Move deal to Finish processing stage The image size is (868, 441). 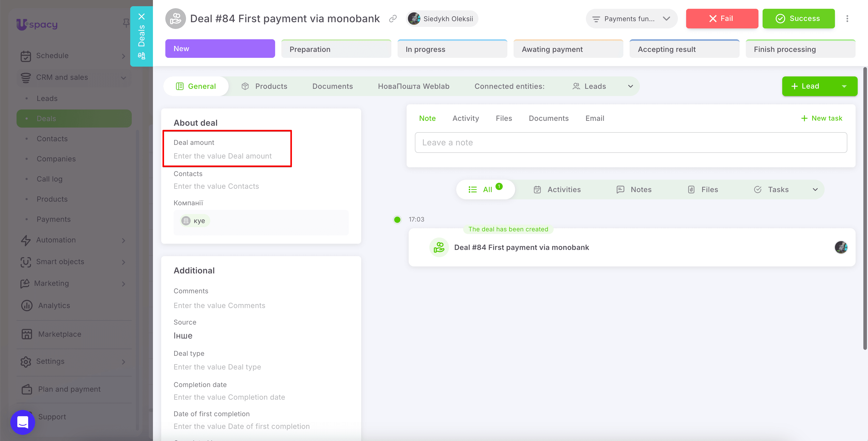(801, 49)
